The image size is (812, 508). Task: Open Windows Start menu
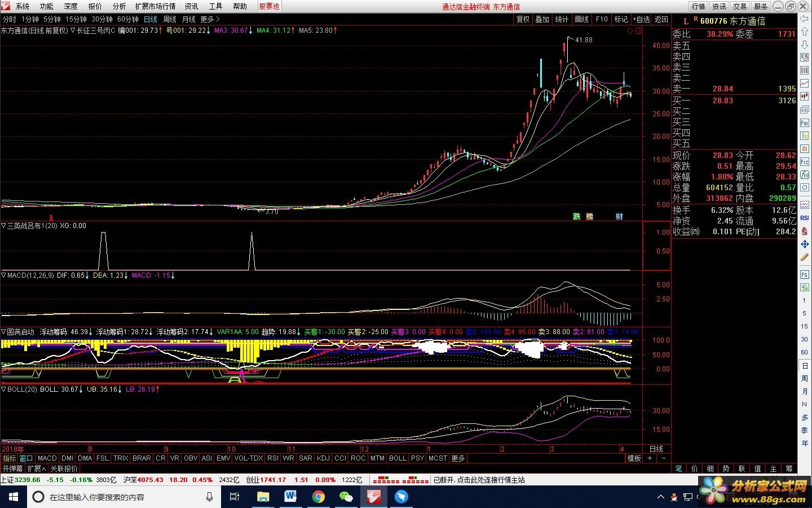[13, 497]
